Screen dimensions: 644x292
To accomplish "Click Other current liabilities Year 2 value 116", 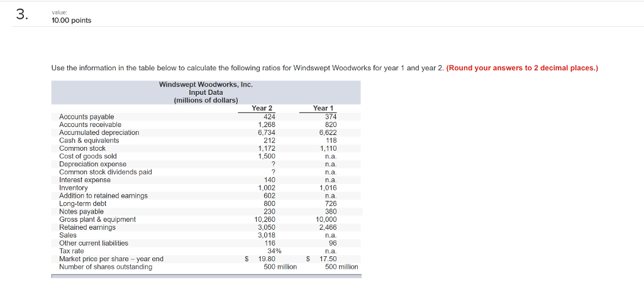I will [x=269, y=243].
